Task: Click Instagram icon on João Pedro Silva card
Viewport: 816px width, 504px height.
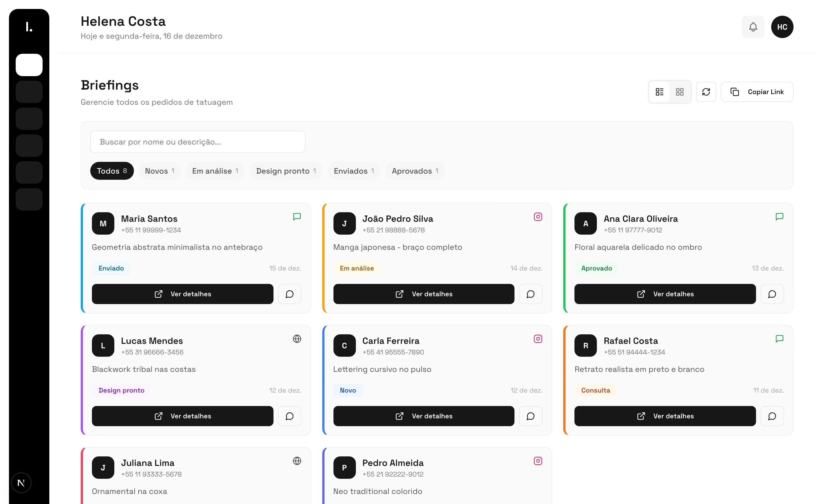Action: coord(537,217)
